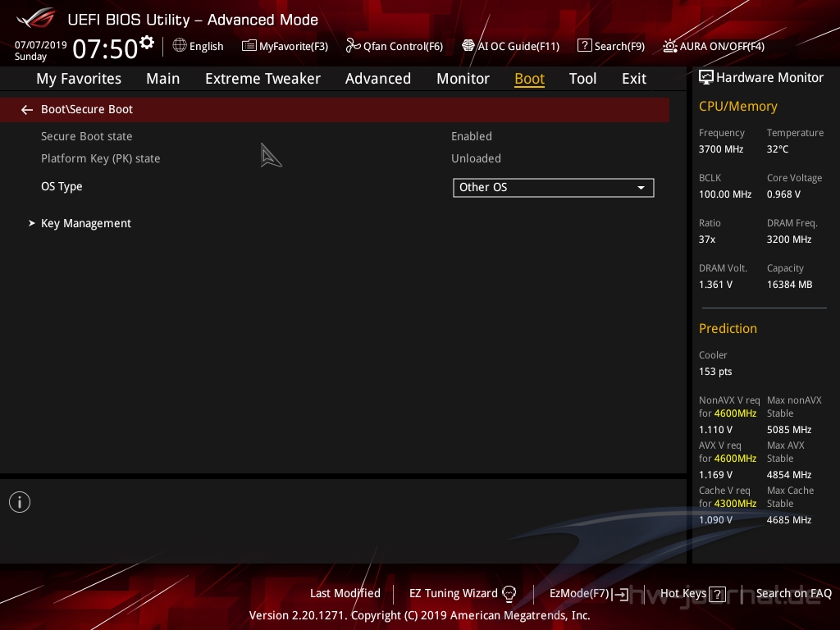
Task: Click MyFavorite(F3) label
Action: click(294, 47)
